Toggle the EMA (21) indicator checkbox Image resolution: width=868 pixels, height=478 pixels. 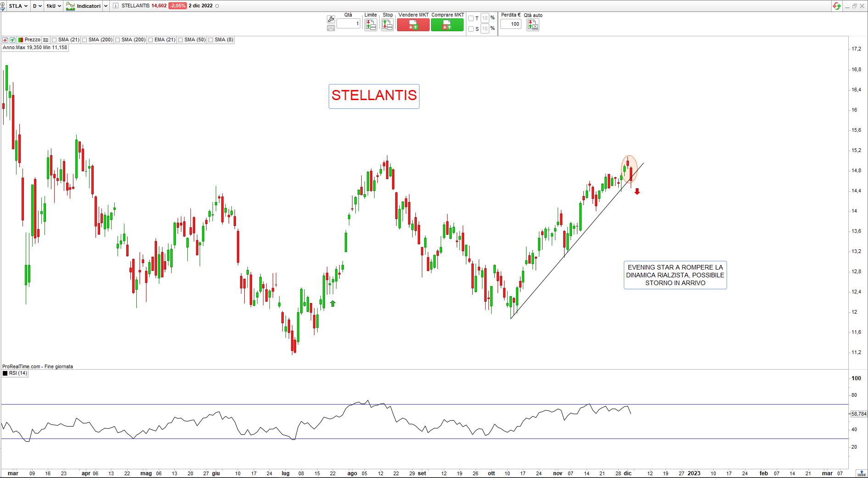click(151, 40)
